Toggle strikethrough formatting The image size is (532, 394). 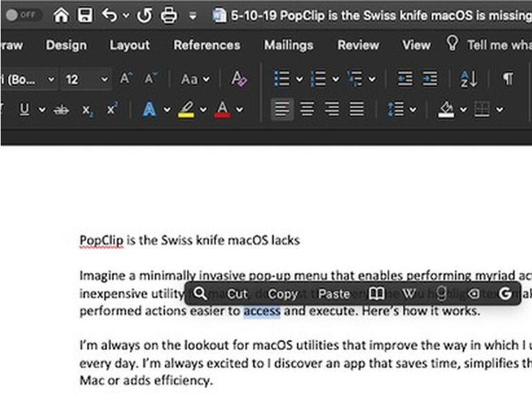[61, 110]
